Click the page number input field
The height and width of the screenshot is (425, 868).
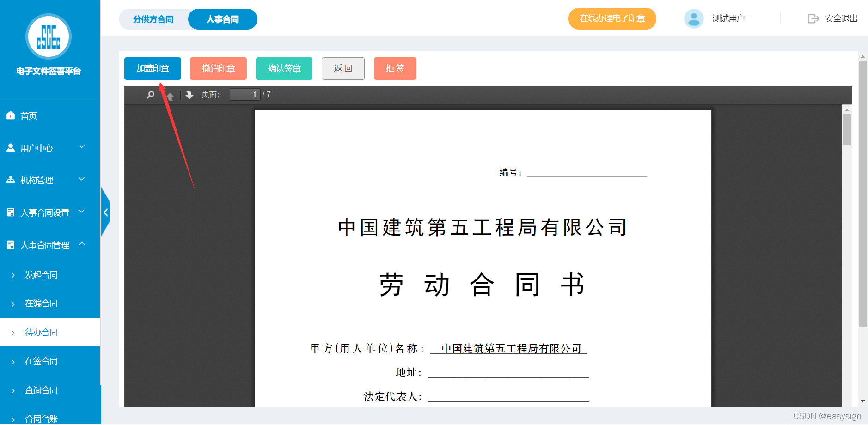click(x=245, y=94)
